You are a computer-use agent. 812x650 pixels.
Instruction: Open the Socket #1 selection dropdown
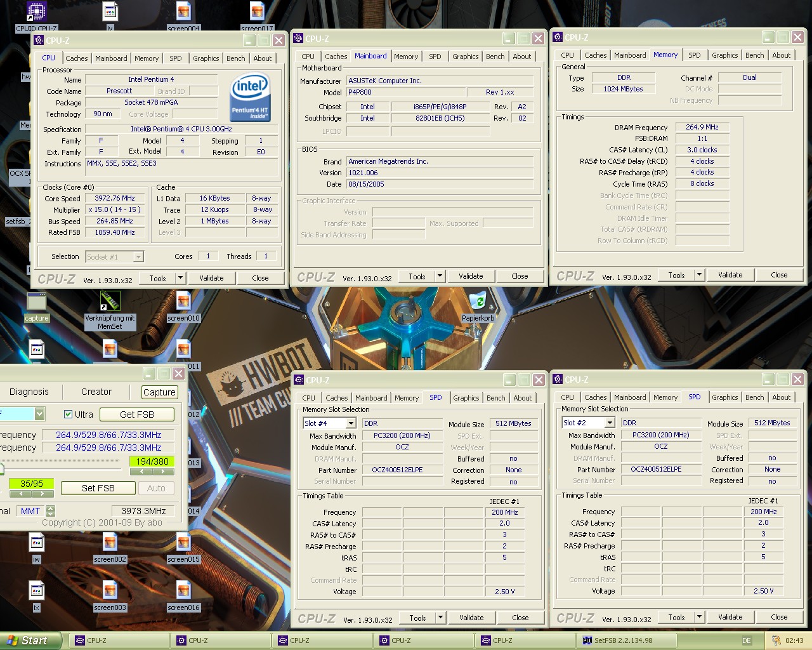pyautogui.click(x=138, y=257)
